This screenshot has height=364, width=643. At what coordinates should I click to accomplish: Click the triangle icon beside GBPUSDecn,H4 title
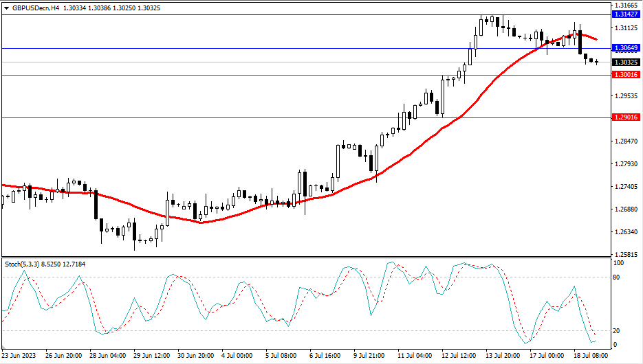pos(6,7)
